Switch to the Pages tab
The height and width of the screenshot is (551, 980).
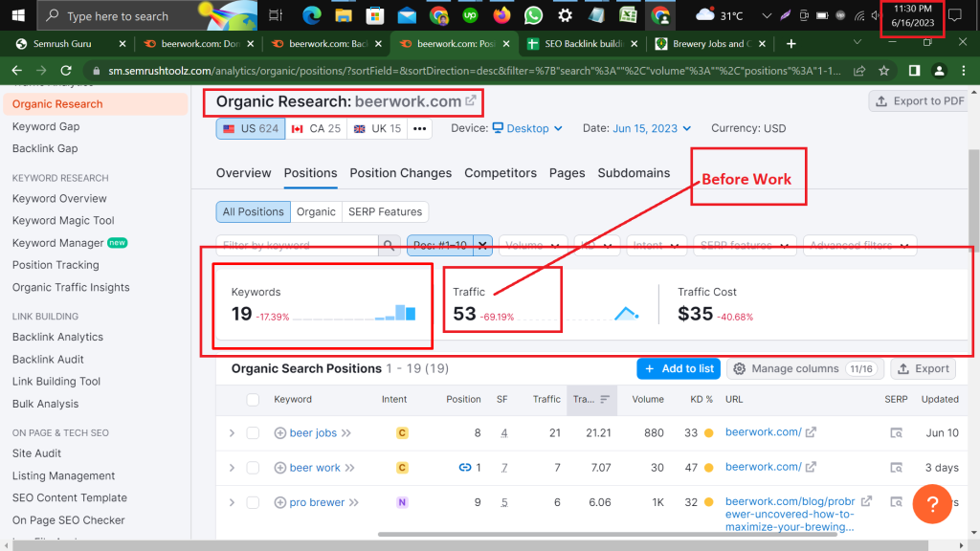click(567, 173)
